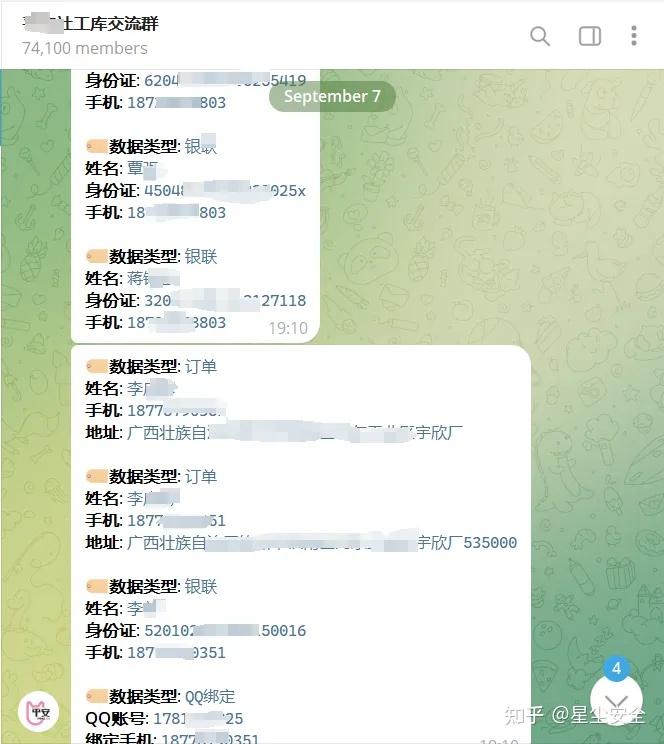Open the sender's cat avatar

[x=38, y=712]
